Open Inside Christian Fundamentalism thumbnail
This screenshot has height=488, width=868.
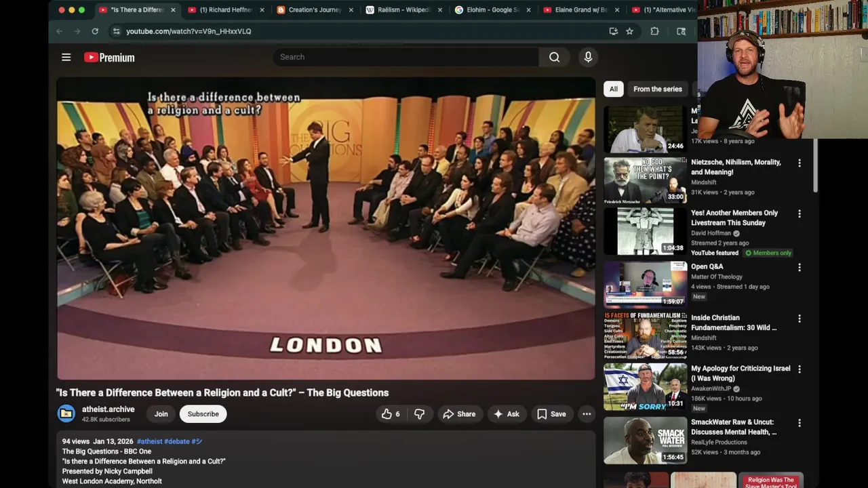(645, 335)
